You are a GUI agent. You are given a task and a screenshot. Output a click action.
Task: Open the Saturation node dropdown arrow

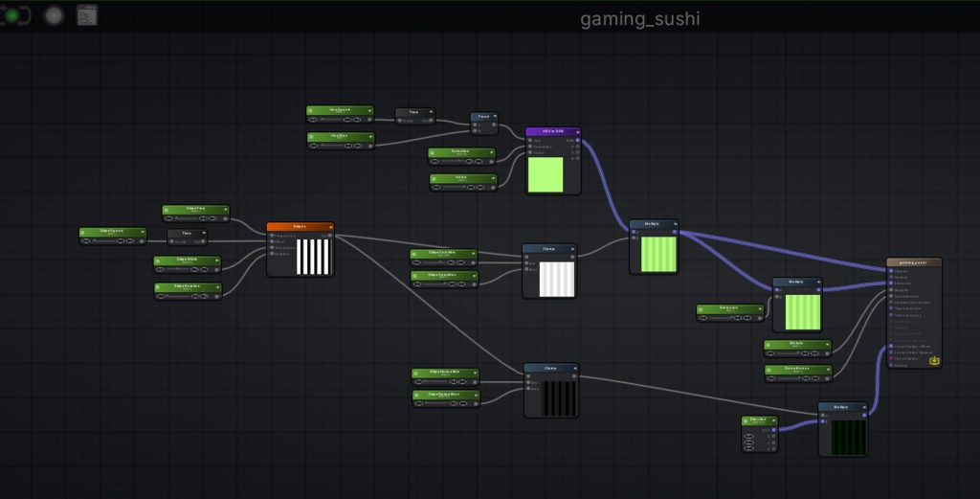pyautogui.click(x=492, y=152)
